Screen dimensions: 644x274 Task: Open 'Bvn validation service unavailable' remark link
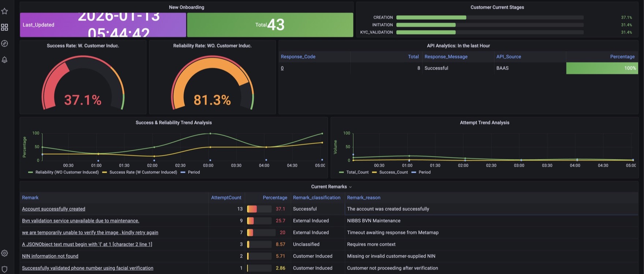[x=80, y=221]
